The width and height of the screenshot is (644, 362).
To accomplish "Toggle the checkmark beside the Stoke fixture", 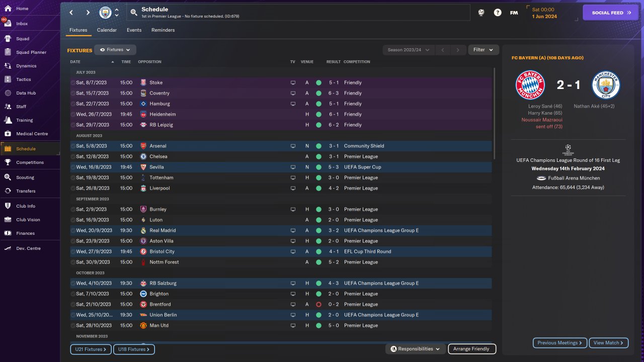I will pyautogui.click(x=73, y=82).
